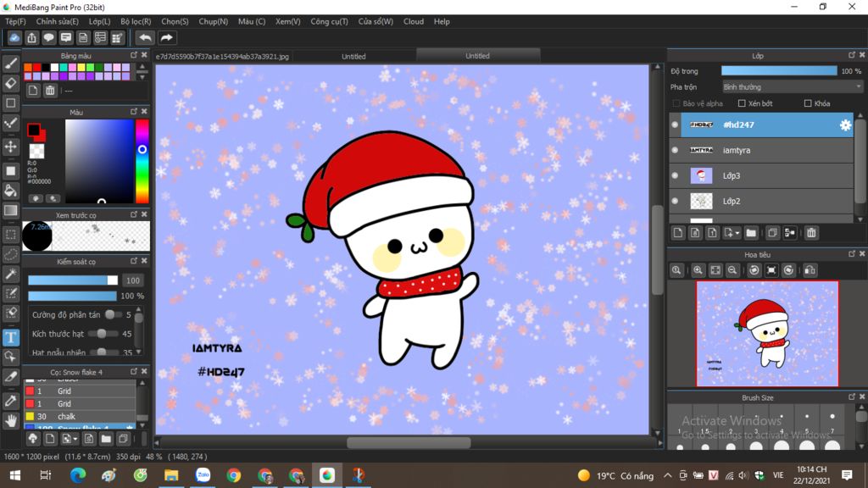Select the Magic Wand tool
Image resolution: width=868 pixels, height=488 pixels.
point(10,274)
